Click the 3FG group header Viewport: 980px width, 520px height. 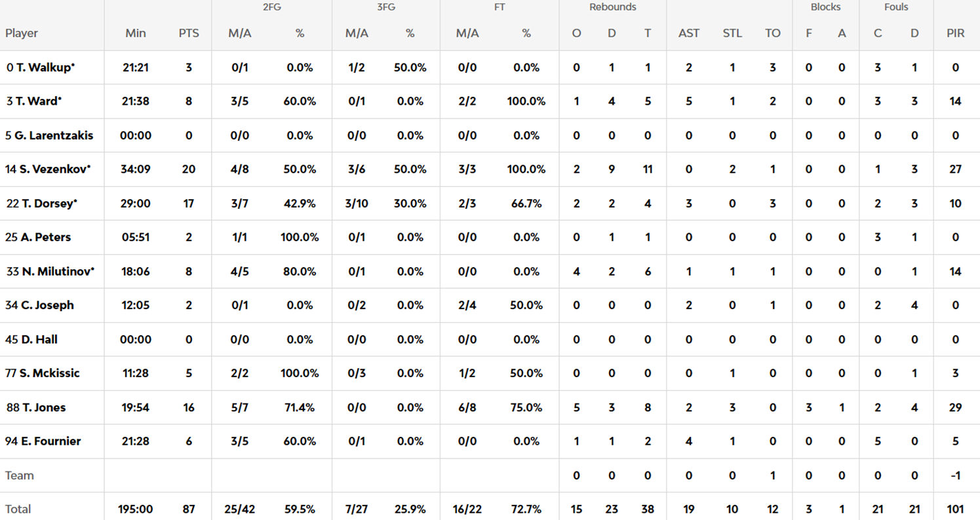tap(385, 7)
